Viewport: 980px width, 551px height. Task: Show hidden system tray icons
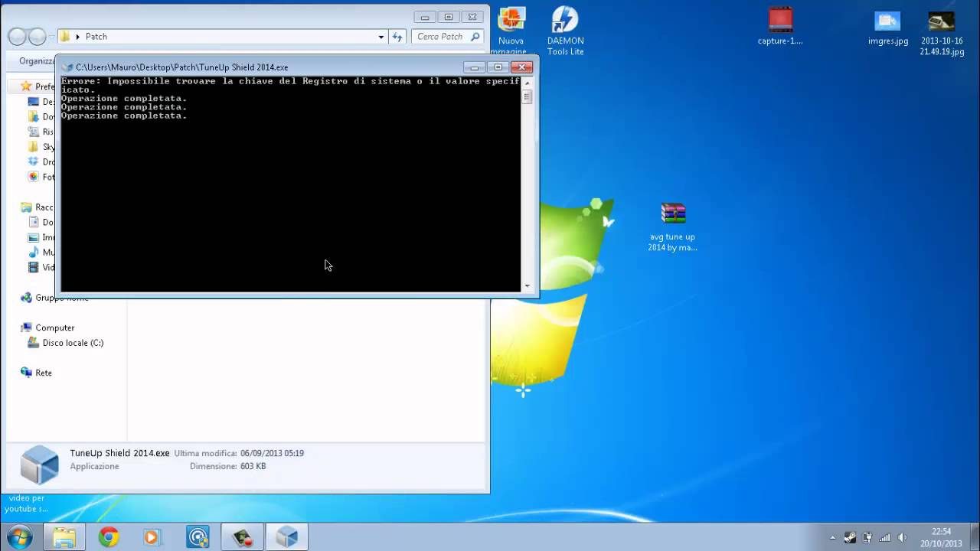tap(832, 538)
